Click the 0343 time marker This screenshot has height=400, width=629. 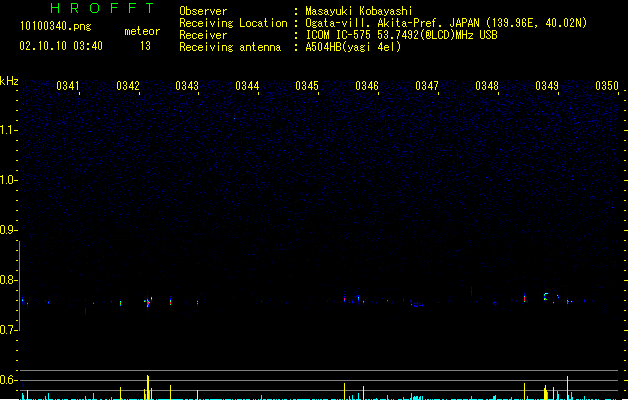pos(187,86)
